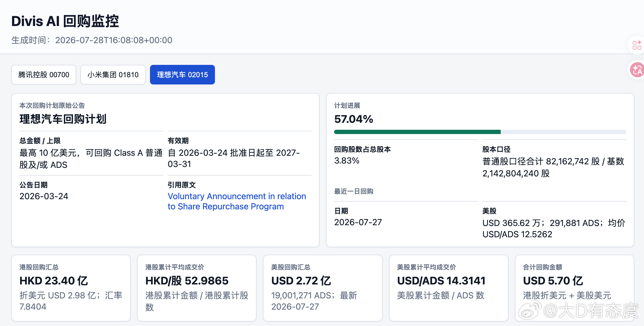The width and height of the screenshot is (644, 326).
Task: Click the 57.04% progress value
Action: (x=354, y=119)
